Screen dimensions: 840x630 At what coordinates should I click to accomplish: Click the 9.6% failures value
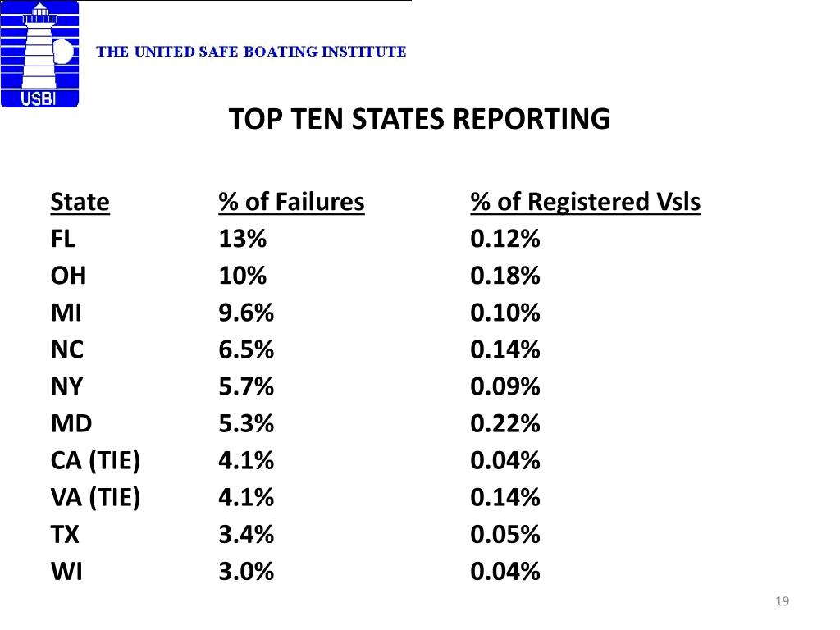pos(246,313)
